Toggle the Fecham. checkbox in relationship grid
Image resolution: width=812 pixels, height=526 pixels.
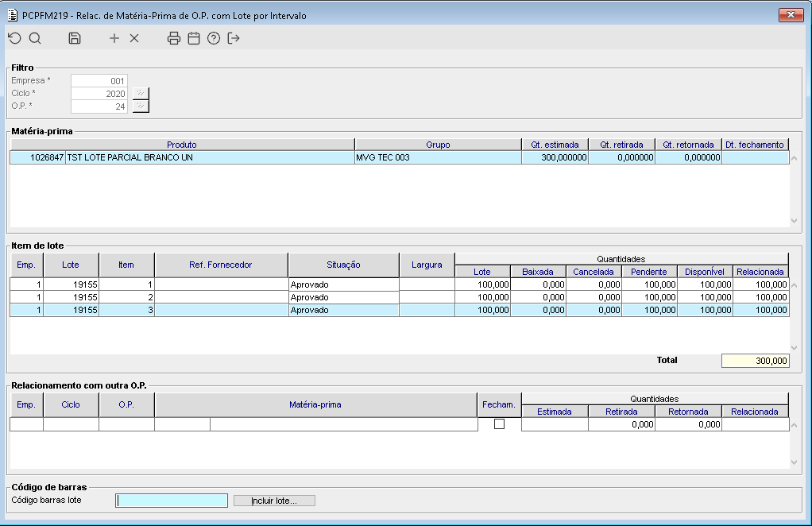(x=499, y=424)
